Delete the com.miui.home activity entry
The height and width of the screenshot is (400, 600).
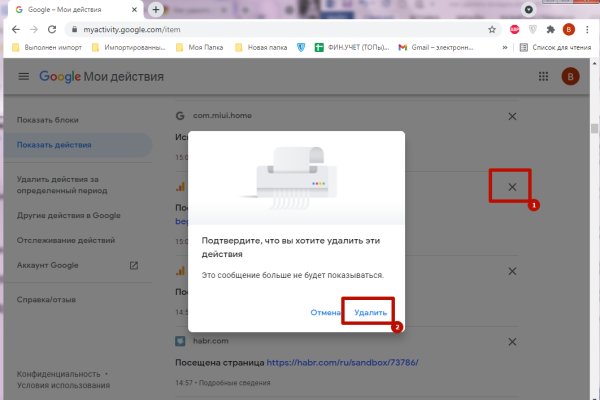[513, 117]
